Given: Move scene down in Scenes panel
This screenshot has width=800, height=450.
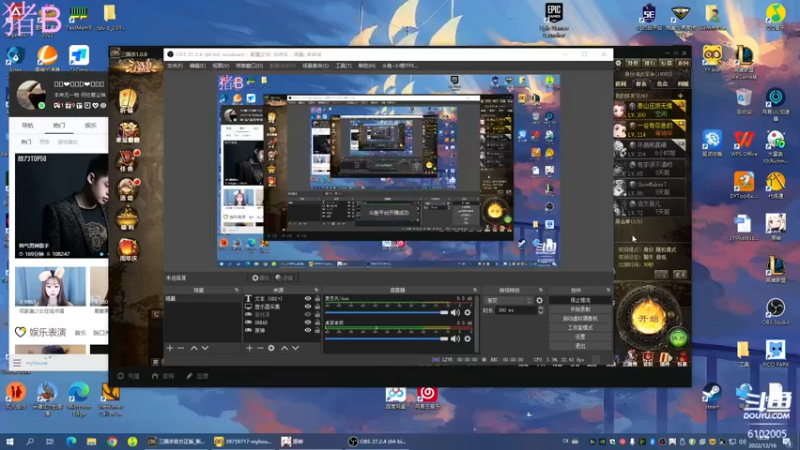Looking at the screenshot, I should coord(205,348).
